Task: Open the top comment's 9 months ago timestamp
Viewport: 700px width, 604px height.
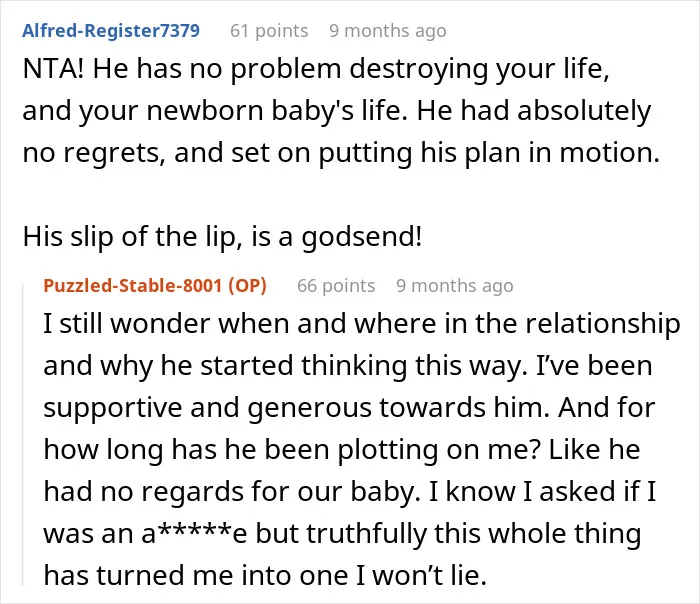Action: pyautogui.click(x=388, y=31)
